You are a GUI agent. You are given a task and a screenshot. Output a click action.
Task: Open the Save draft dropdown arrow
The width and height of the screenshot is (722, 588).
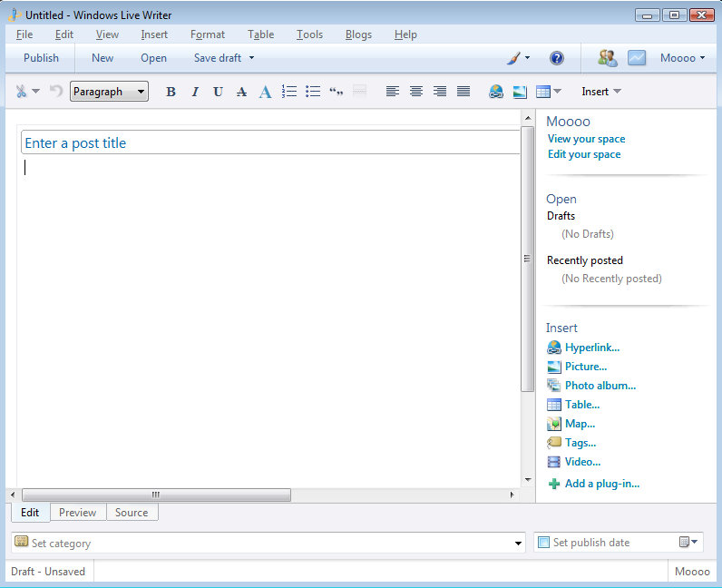(251, 58)
